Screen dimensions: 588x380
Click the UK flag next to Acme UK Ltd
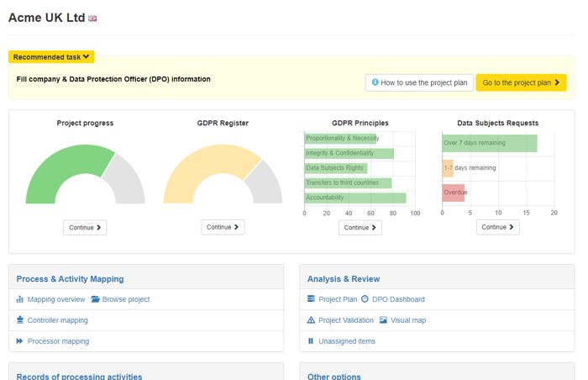click(x=92, y=18)
